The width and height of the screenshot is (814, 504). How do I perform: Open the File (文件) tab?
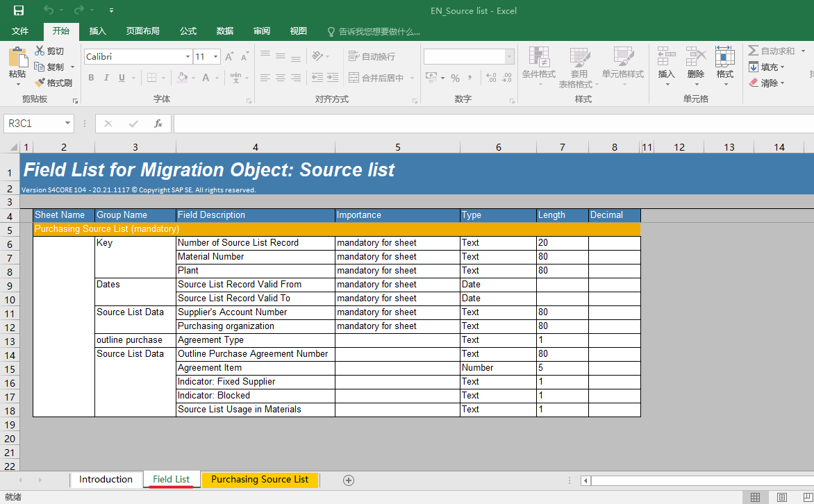click(20, 31)
